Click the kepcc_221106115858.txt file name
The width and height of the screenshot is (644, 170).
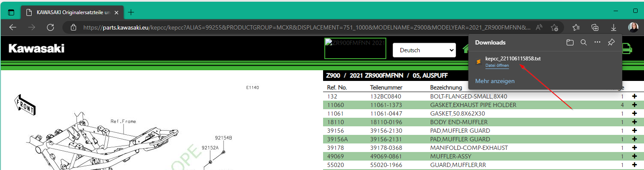pos(513,59)
